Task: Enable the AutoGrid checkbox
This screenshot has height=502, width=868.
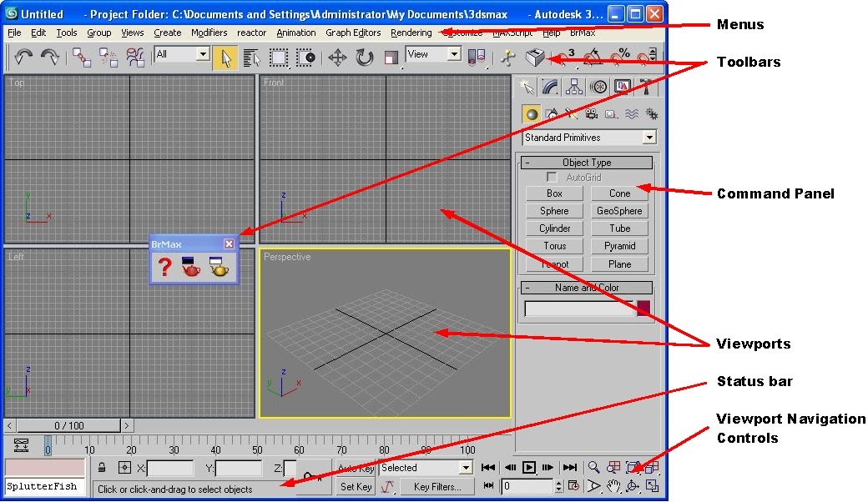Action: (x=552, y=178)
